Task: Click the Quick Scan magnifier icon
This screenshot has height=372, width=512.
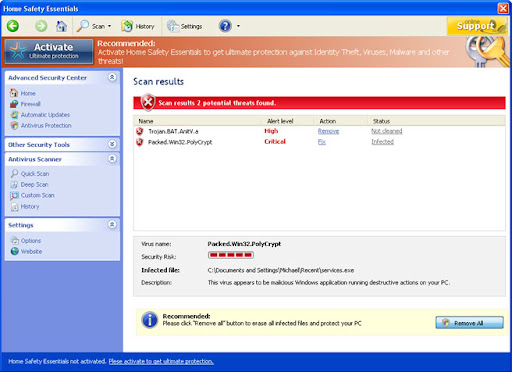Action: click(x=14, y=173)
